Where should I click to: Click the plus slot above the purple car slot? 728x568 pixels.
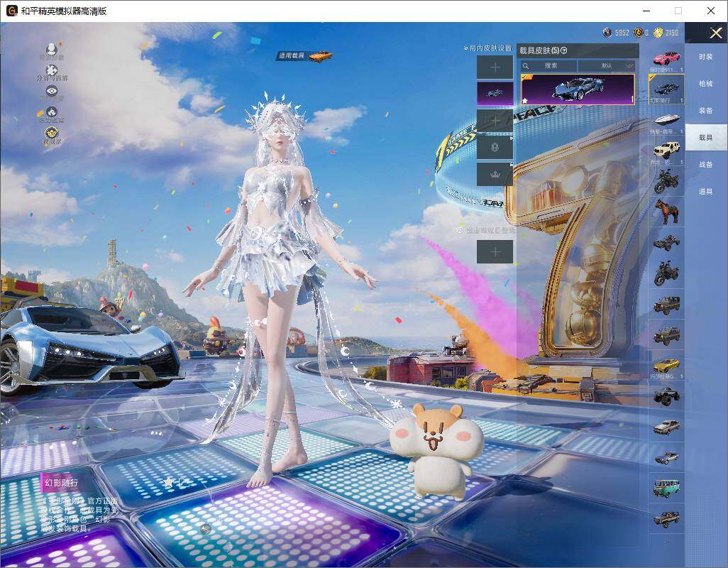495,67
